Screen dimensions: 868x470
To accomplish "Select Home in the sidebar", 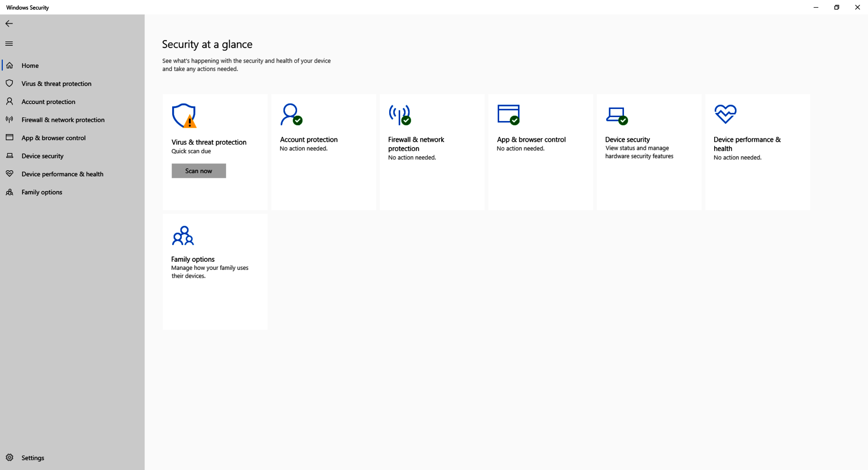I will (x=30, y=66).
